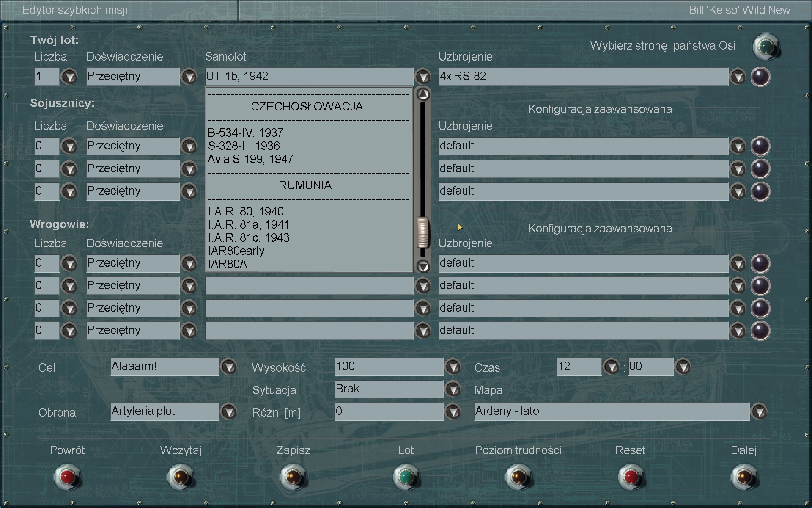Toggle the Wybierz stronę side switch
The width and height of the screenshot is (812, 508).
click(x=766, y=47)
